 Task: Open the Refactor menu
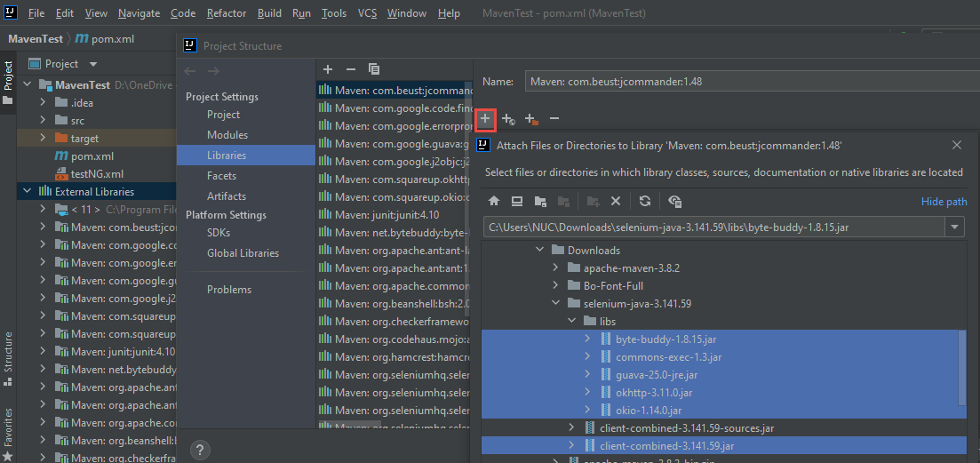click(x=227, y=13)
